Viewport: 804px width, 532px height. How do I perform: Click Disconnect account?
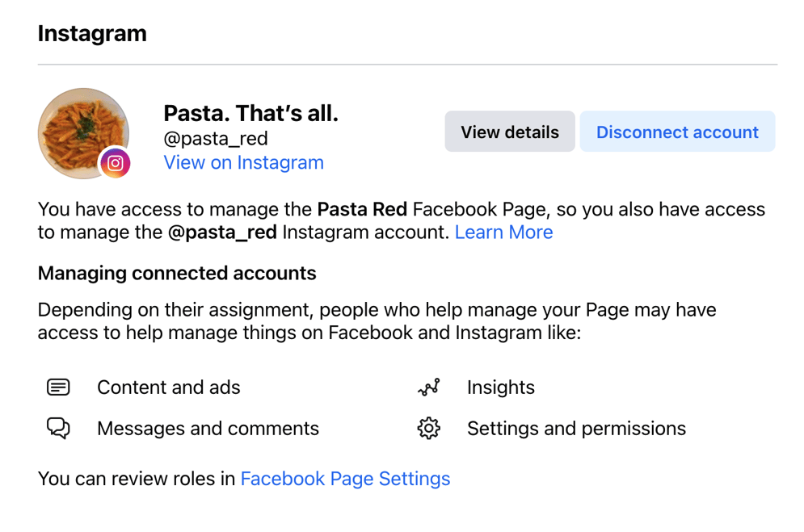[x=677, y=132]
